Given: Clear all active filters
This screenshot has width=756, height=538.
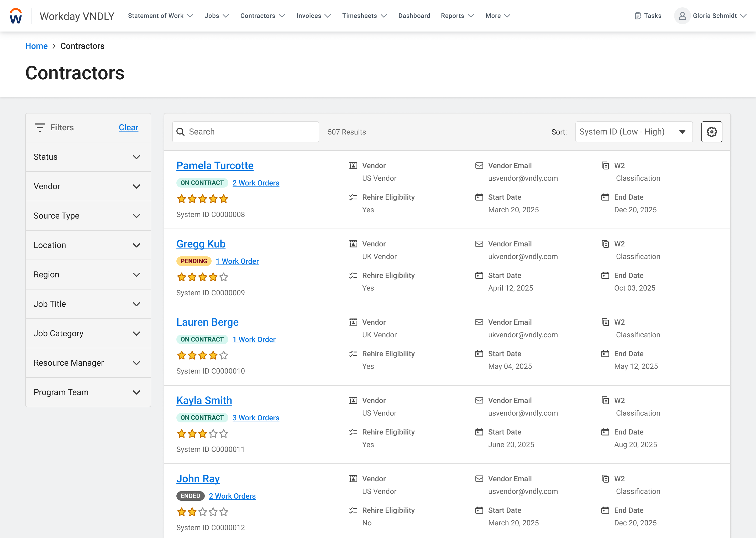Looking at the screenshot, I should pyautogui.click(x=128, y=128).
